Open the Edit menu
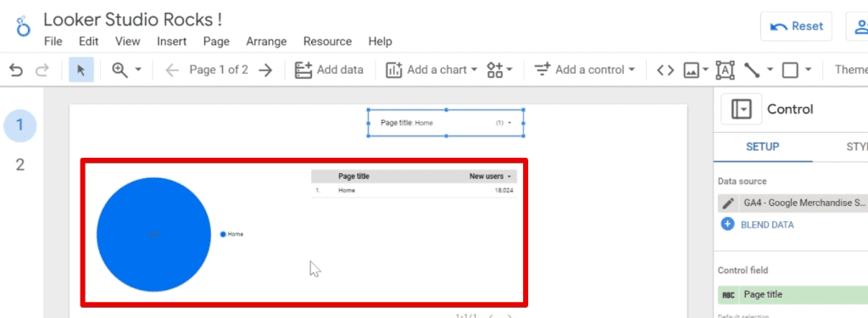Viewport: 868px width, 318px height. point(88,42)
